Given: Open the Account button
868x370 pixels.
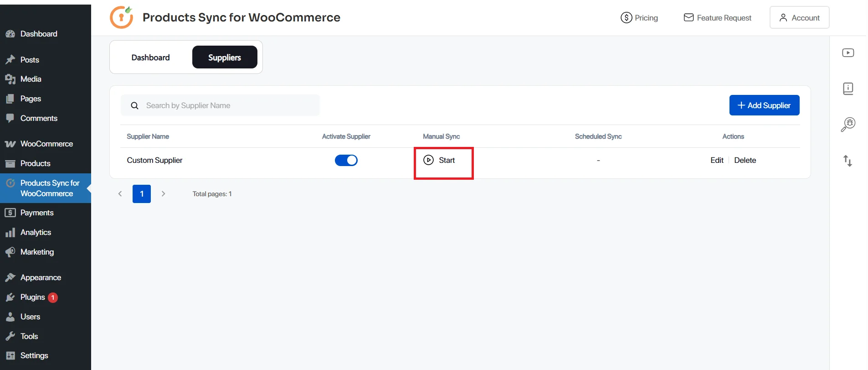Looking at the screenshot, I should click(799, 17).
